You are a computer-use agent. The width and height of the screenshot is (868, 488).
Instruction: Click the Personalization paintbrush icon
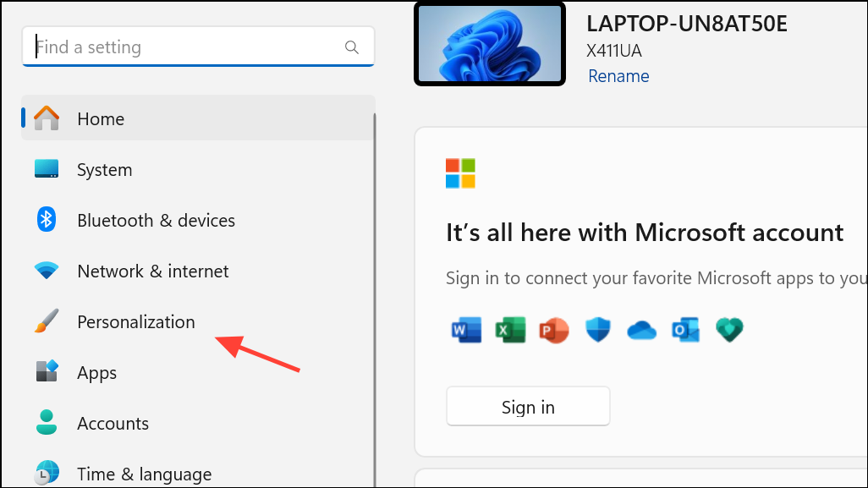47,321
